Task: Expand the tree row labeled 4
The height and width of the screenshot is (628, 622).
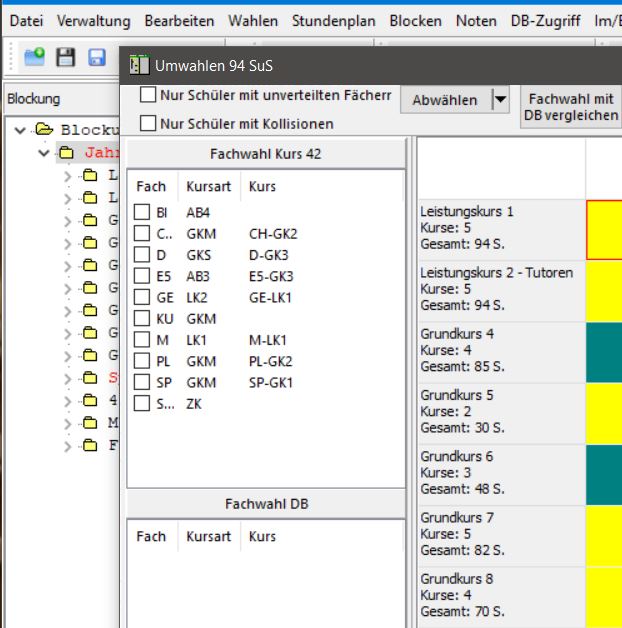Action: click(67, 401)
